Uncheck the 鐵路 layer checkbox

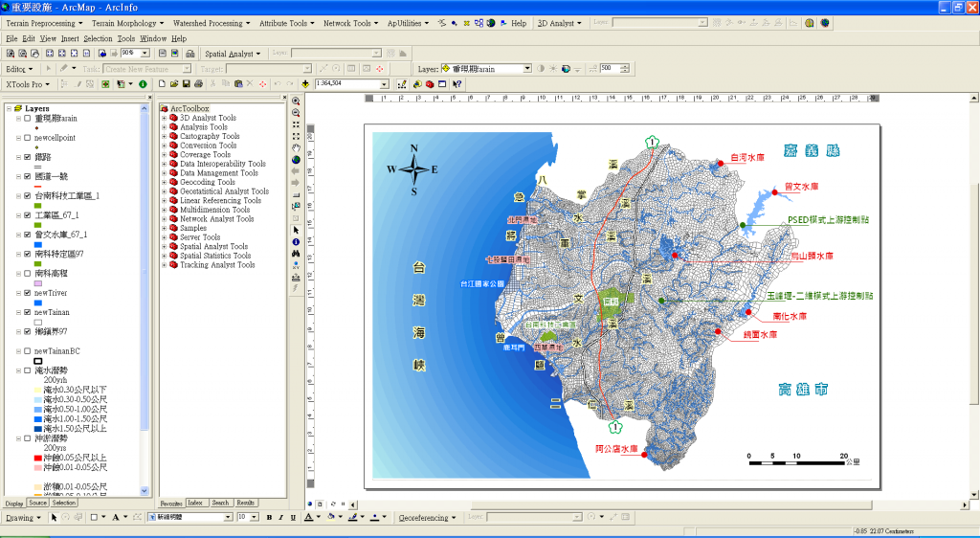[28, 157]
